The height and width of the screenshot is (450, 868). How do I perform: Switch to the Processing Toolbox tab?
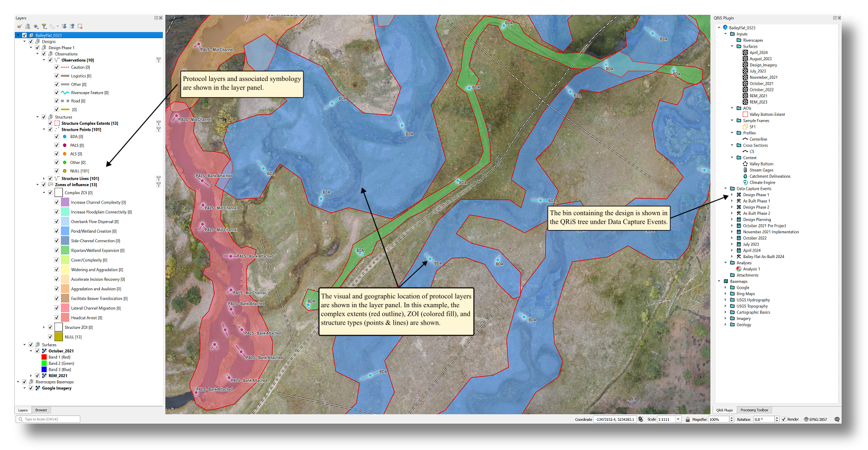(x=754, y=410)
